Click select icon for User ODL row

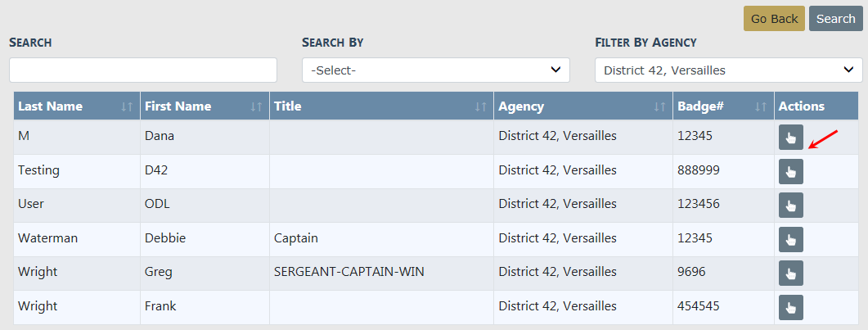coord(790,206)
